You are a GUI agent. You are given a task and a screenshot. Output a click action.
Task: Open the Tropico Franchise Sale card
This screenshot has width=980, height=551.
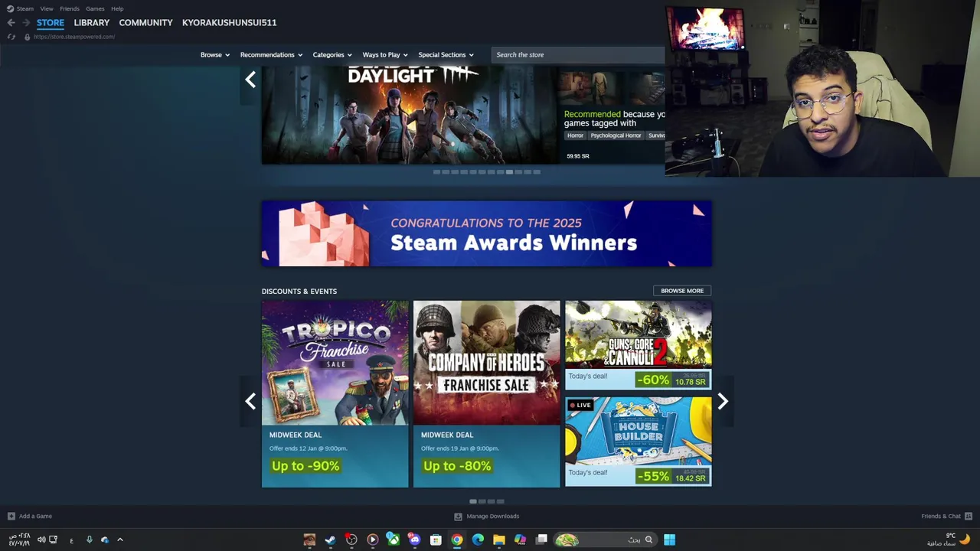coord(335,393)
